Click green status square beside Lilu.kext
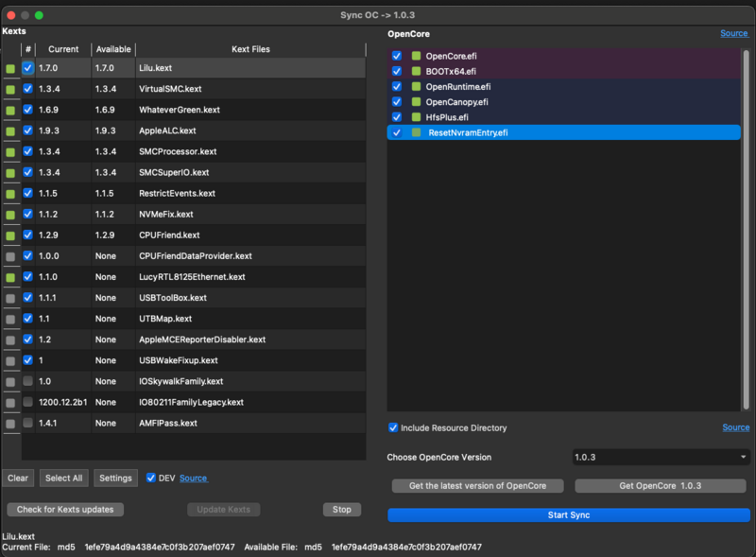 coord(10,69)
